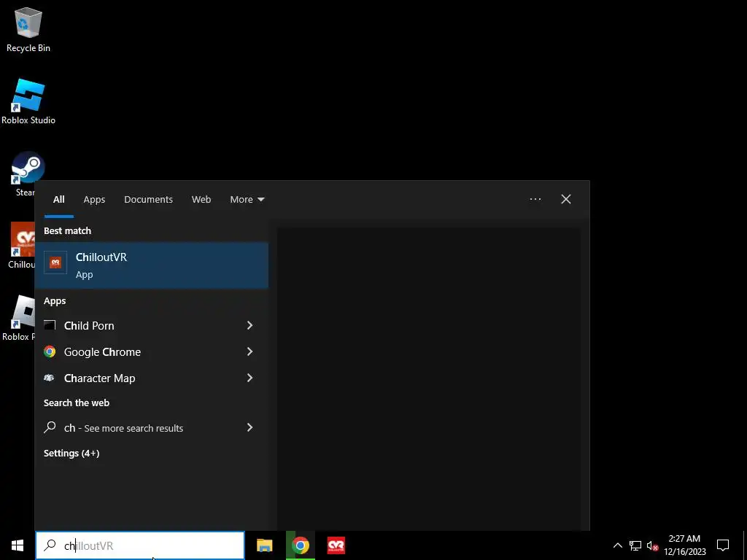747x560 pixels.
Task: Open the ChilloutVR desktop shortcut
Action: [23, 246]
